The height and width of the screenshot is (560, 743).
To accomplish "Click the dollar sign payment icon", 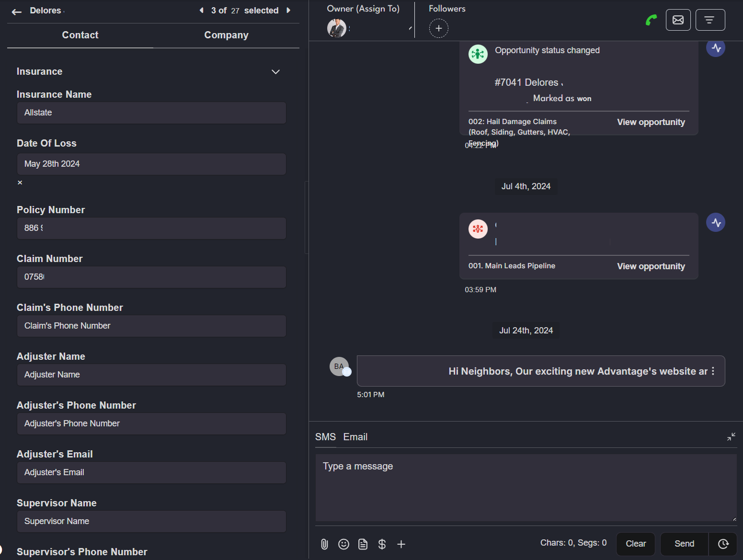I will pos(382,544).
